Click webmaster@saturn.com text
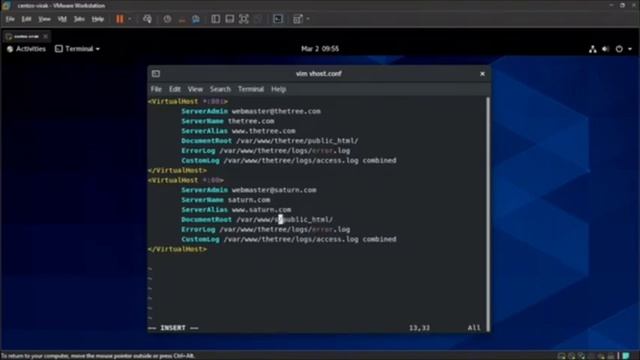The height and width of the screenshot is (360, 640). (274, 190)
